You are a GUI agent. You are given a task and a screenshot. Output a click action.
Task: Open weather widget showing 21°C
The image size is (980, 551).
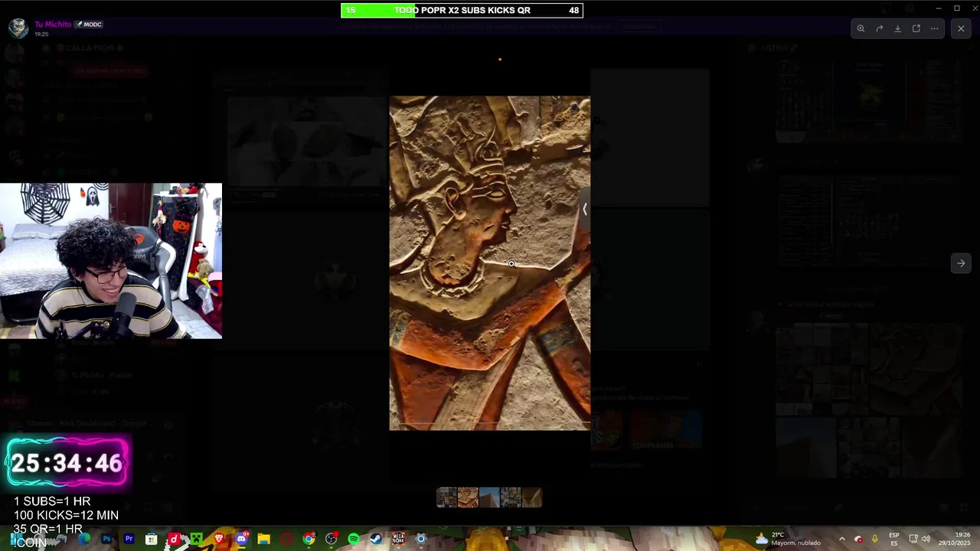click(788, 540)
